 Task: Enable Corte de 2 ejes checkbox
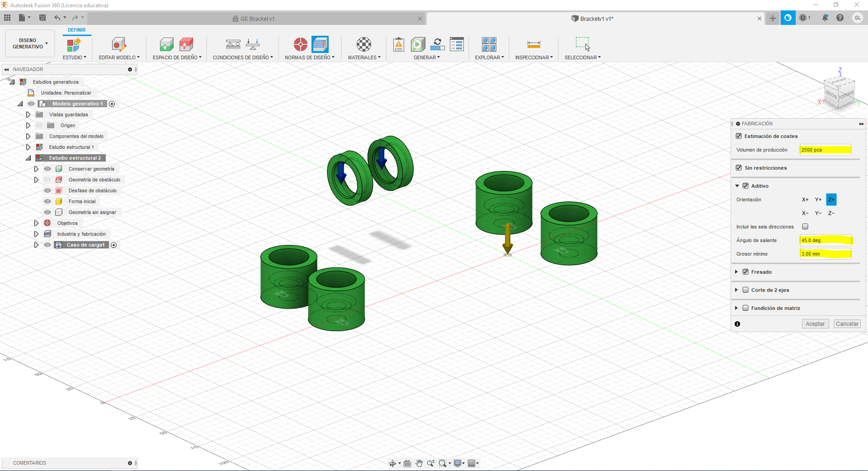click(x=745, y=290)
